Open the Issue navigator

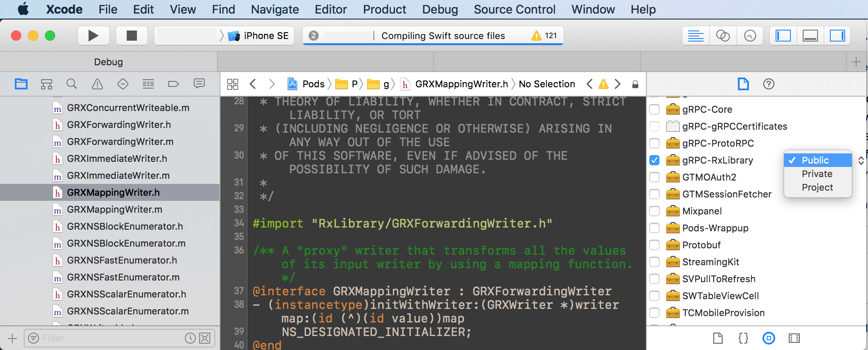click(97, 84)
